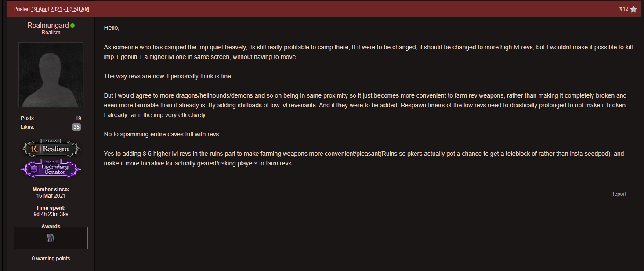This screenshot has width=644, height=271.
Task: Open the Realmungard username profile link
Action: coord(48,26)
